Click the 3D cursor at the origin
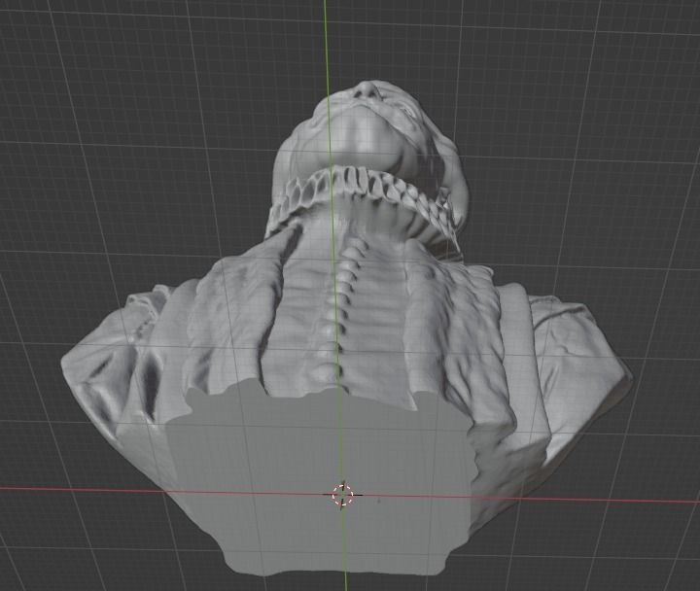700x591 pixels. [343, 495]
